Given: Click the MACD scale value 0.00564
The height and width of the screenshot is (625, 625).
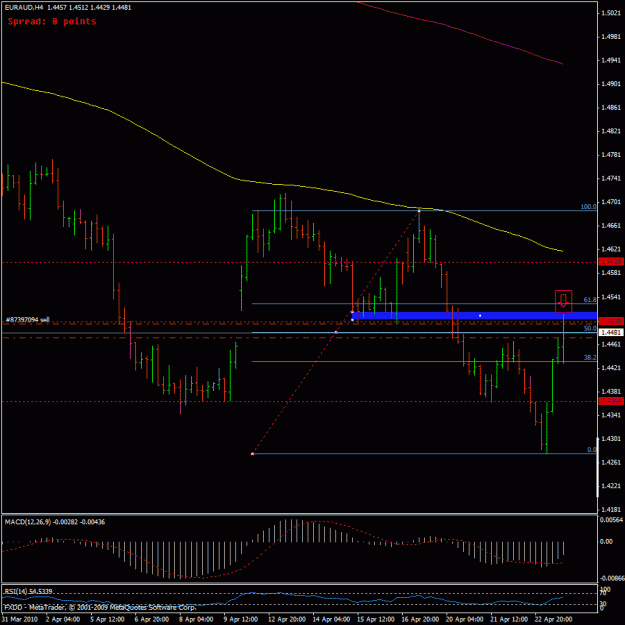Looking at the screenshot, I should tap(611, 520).
